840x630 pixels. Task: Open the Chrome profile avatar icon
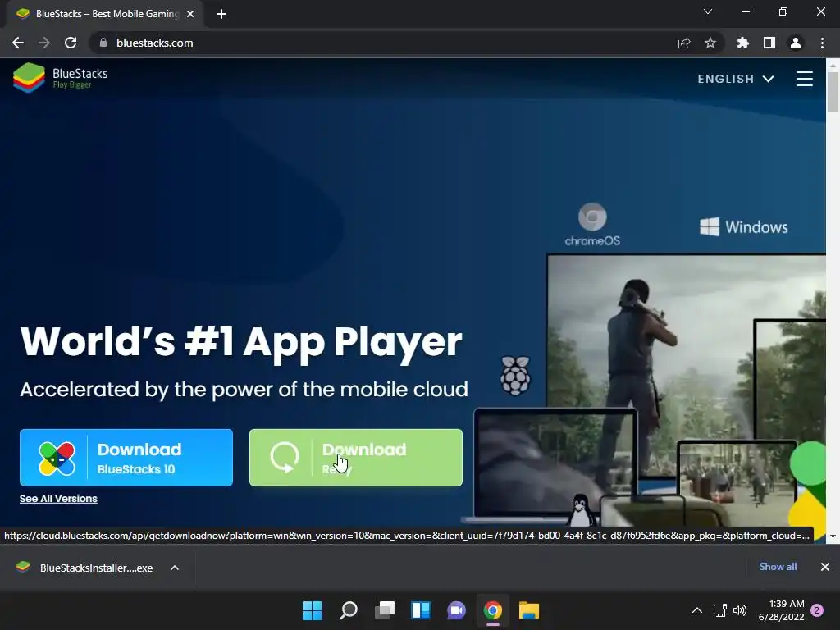pos(796,43)
